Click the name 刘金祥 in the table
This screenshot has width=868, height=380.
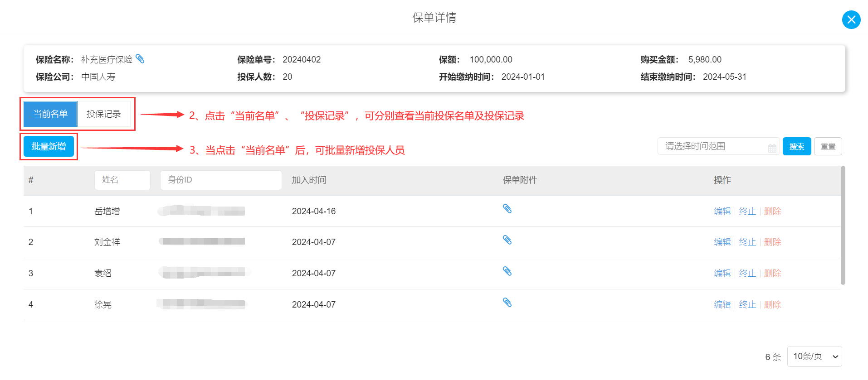tap(107, 242)
